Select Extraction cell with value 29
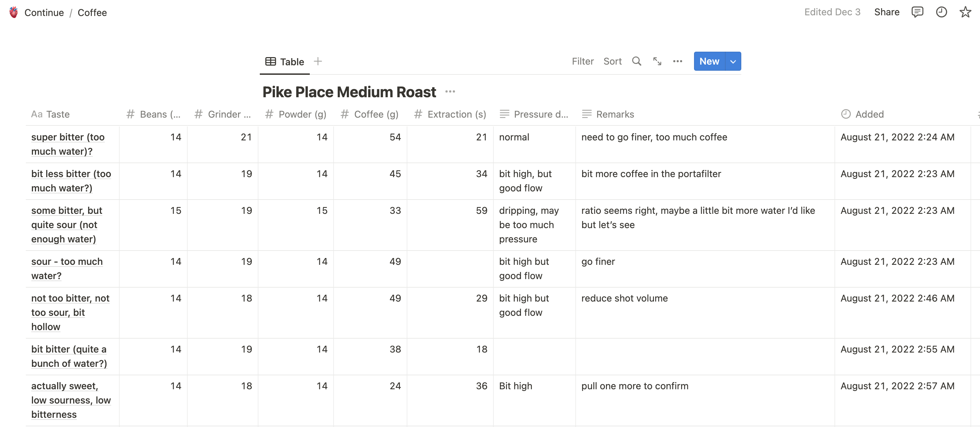The height and width of the screenshot is (427, 980). coord(451,312)
